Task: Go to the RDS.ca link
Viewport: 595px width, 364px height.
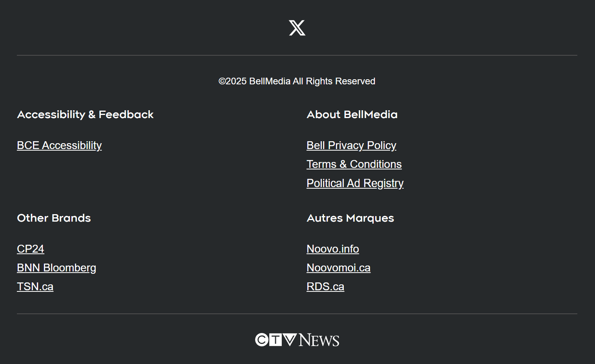Action: tap(325, 287)
